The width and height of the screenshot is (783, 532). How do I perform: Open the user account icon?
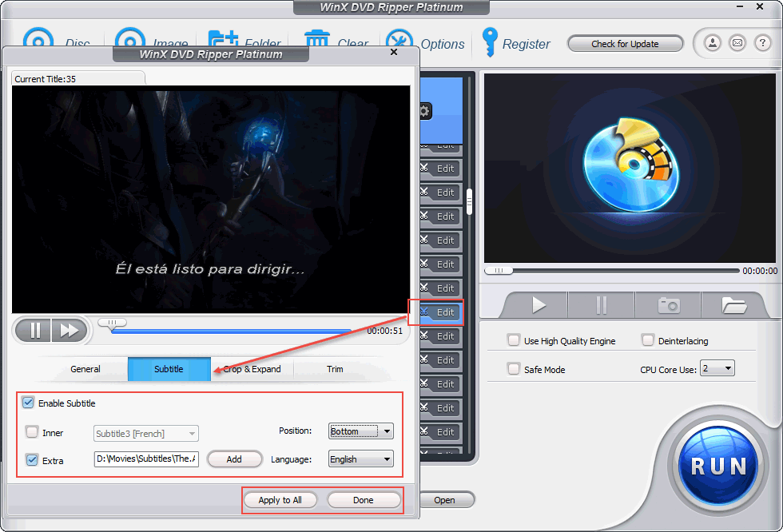(x=713, y=43)
